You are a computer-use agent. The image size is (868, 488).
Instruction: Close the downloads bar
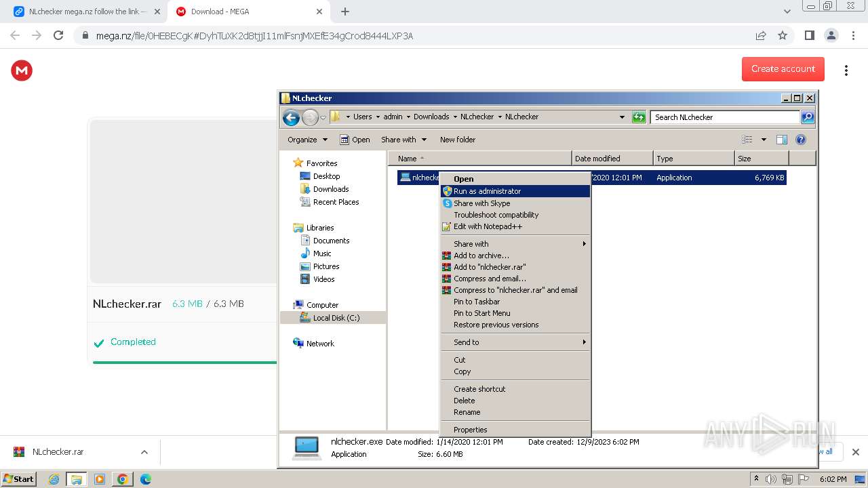(x=855, y=452)
